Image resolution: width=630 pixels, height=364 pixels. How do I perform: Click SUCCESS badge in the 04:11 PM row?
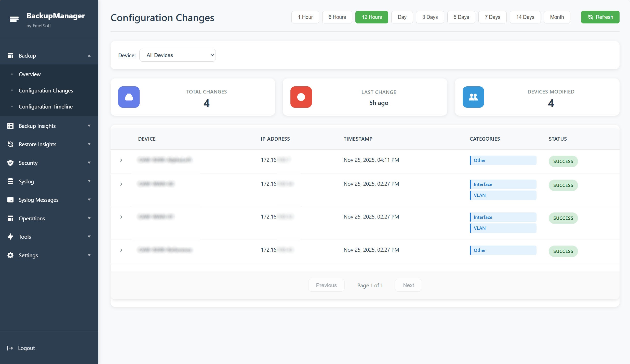pyautogui.click(x=563, y=161)
